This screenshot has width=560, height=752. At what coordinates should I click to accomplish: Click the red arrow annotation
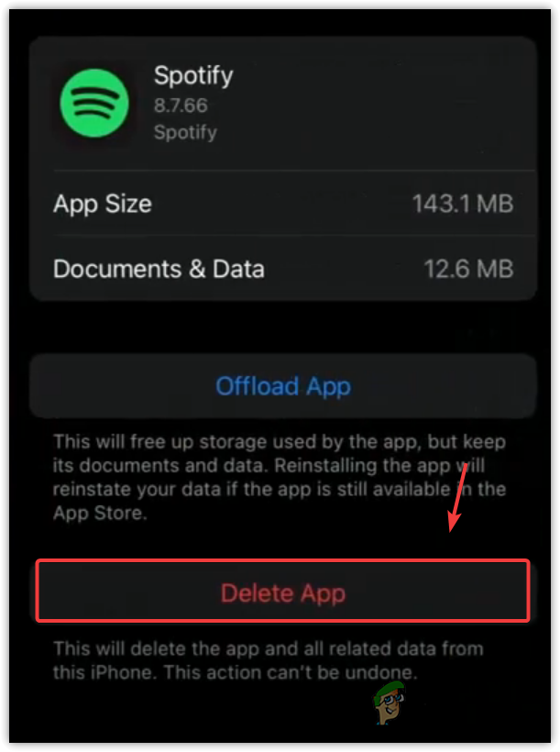click(x=457, y=497)
